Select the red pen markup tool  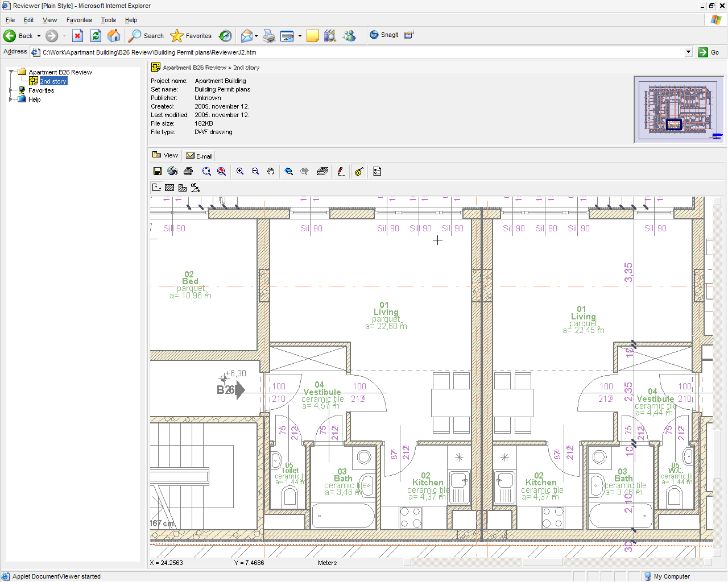click(341, 171)
